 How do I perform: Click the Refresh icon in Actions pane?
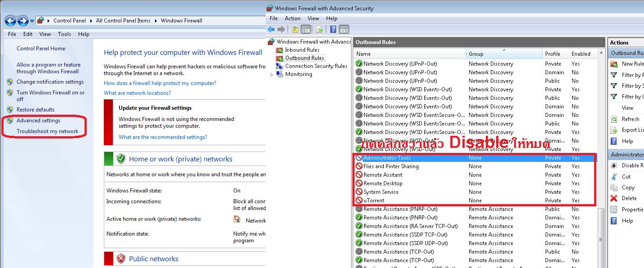pyautogui.click(x=614, y=119)
